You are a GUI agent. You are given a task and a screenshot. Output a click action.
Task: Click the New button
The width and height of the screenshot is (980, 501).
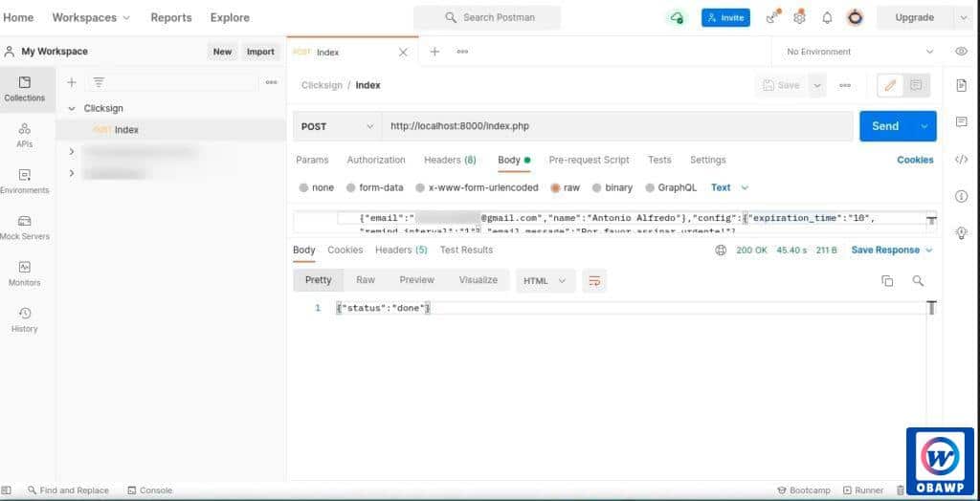[222, 52]
